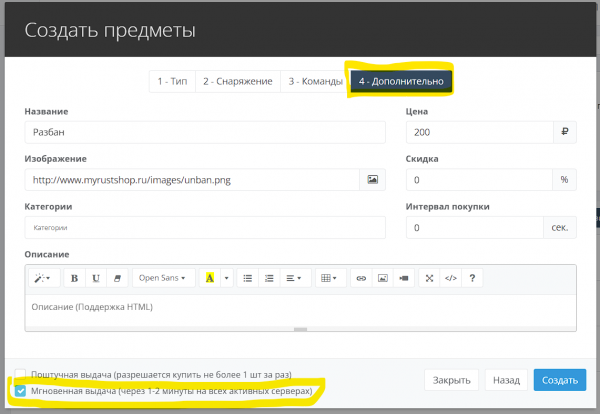
Task: Toggle bold formatting in description editor
Action: click(x=74, y=278)
